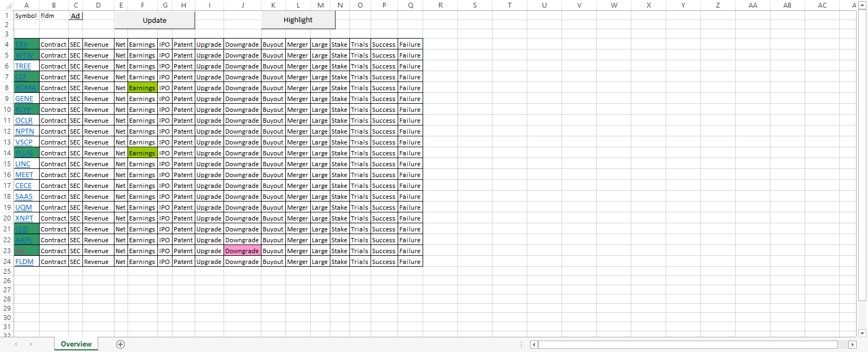Image resolution: width=868 pixels, height=352 pixels.
Task: Go to previous sheet with the left tab arrow
Action: tap(16, 344)
